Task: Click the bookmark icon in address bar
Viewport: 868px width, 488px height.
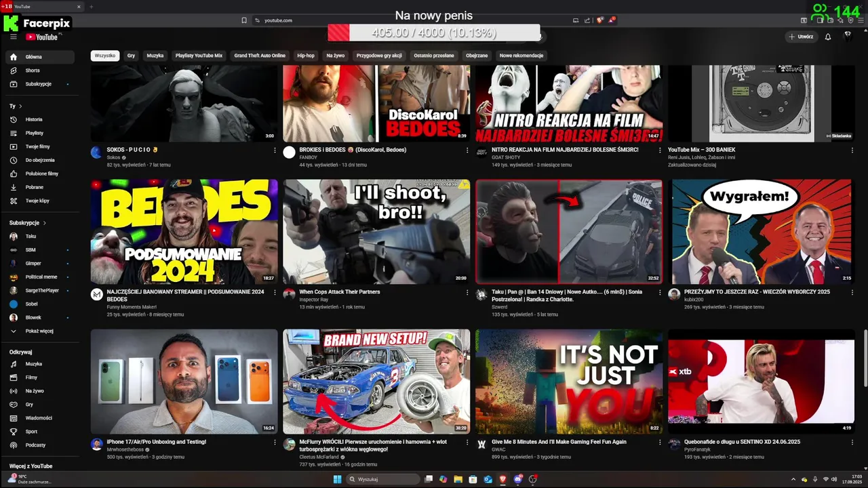Action: coord(244,20)
